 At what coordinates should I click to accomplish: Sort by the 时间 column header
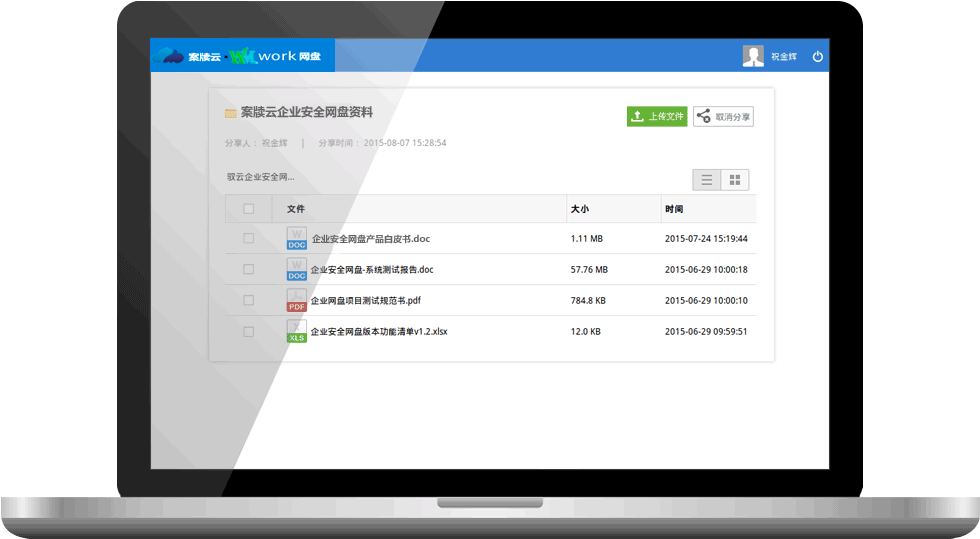coord(674,209)
